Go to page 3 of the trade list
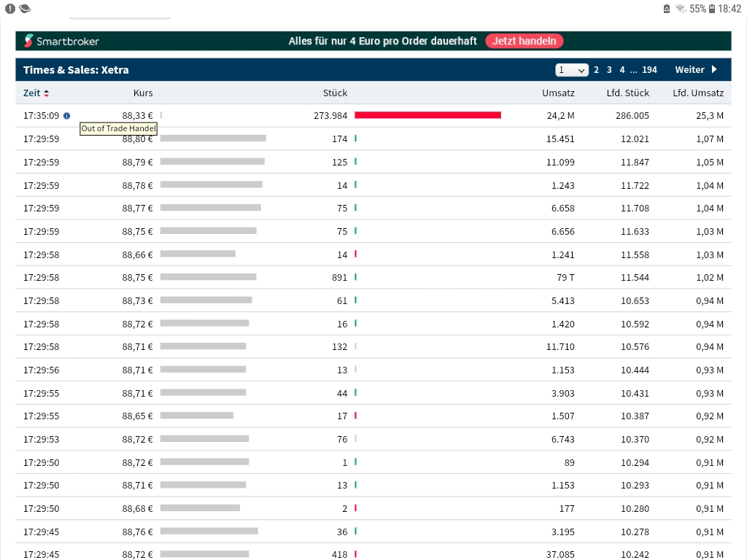Image resolution: width=747 pixels, height=560 pixels. pyautogui.click(x=609, y=69)
